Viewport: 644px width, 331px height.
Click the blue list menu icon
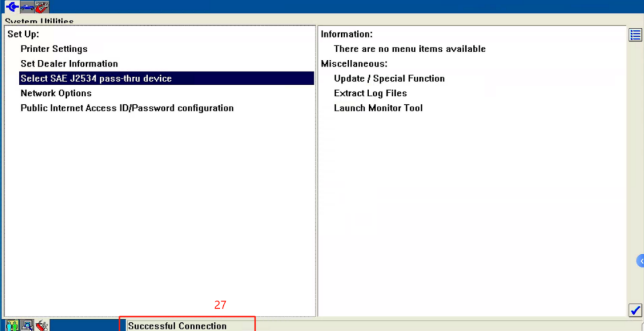point(635,35)
